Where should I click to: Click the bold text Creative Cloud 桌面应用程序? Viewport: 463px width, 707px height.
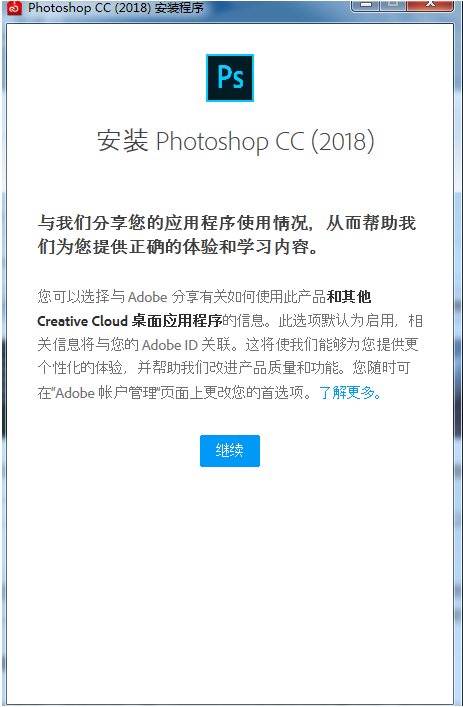130,321
